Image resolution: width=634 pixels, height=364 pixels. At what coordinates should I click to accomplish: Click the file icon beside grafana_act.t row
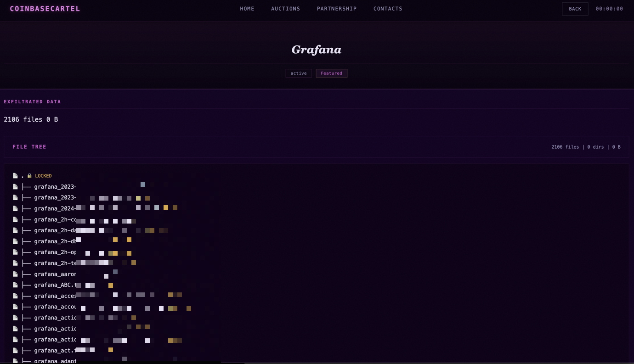[15, 351]
